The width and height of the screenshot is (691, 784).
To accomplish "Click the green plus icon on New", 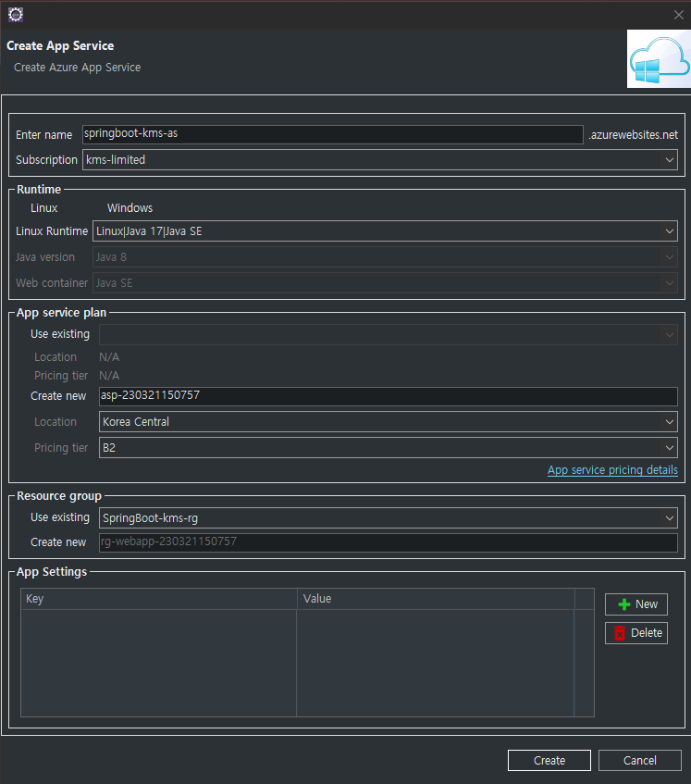I will click(624, 604).
